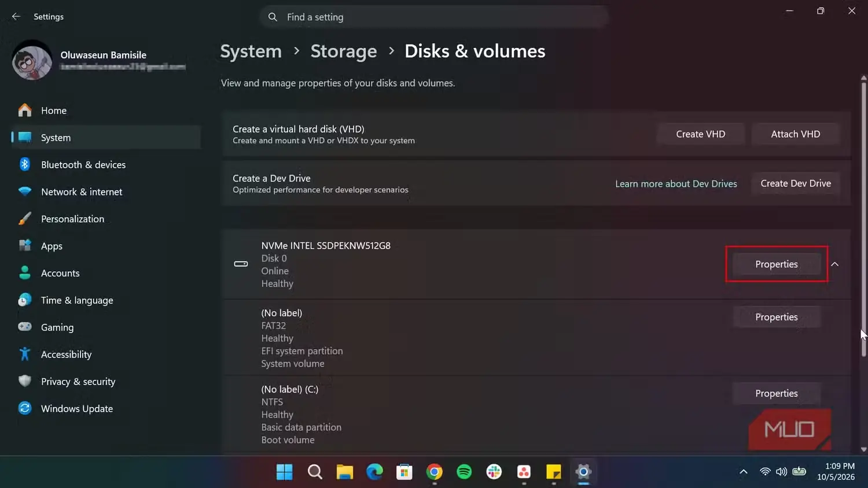The width and height of the screenshot is (868, 488).
Task: Select Accounts in sidebar
Action: click(x=106, y=273)
